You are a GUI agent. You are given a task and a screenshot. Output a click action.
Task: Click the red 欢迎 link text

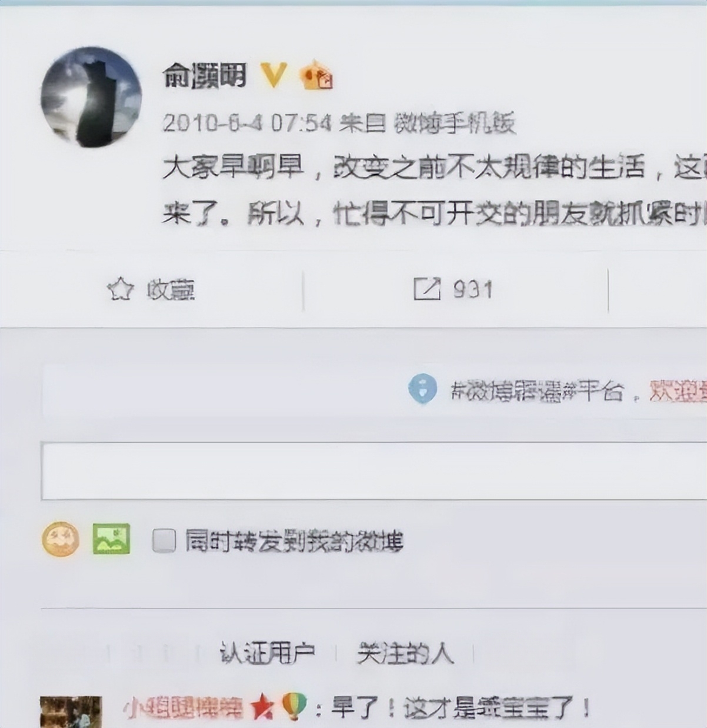678,390
